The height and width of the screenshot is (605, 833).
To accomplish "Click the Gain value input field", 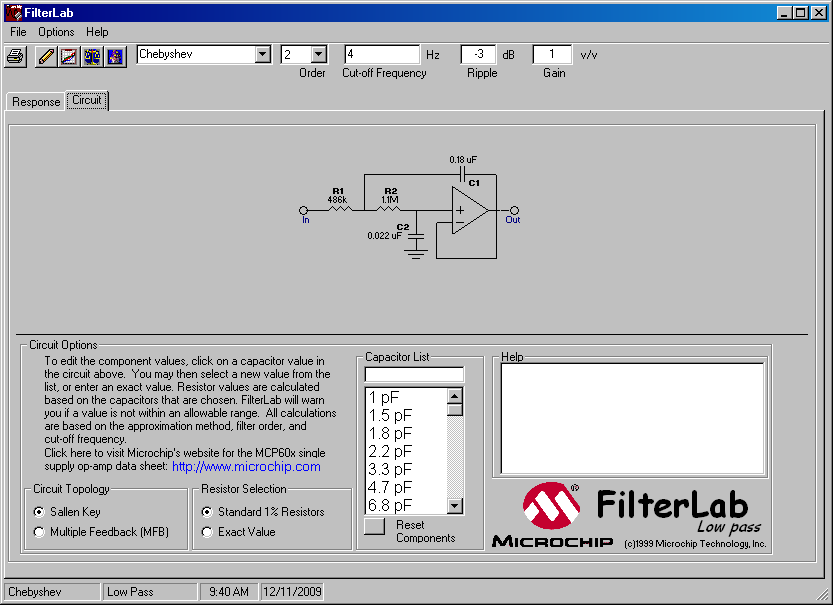I will pyautogui.click(x=552, y=54).
